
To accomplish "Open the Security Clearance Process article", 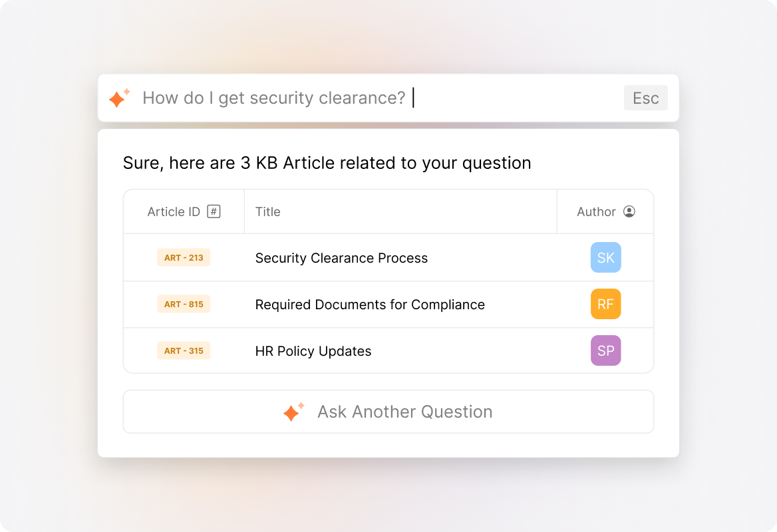I will click(x=341, y=258).
